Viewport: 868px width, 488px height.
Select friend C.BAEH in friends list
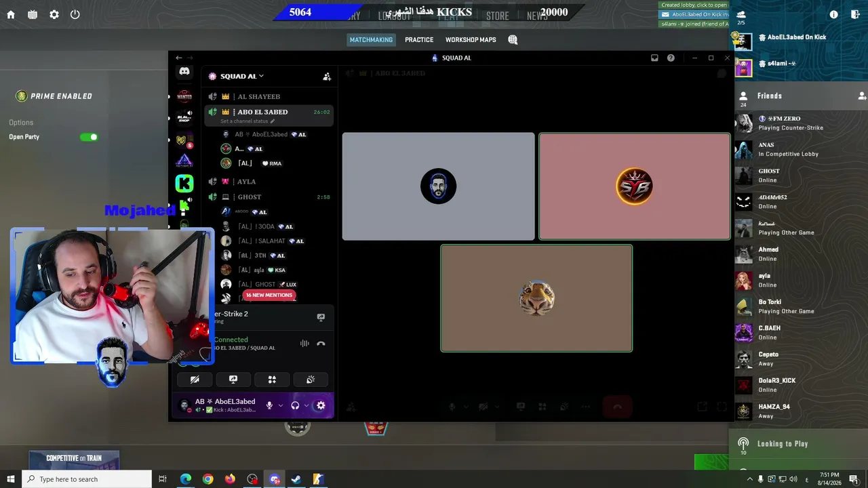pos(800,333)
